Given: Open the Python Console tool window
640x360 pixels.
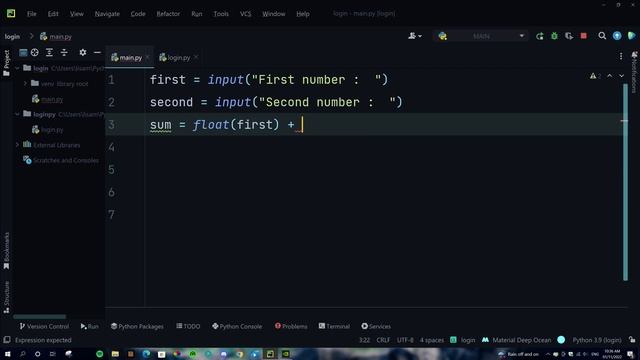Looking at the screenshot, I should [x=237, y=326].
